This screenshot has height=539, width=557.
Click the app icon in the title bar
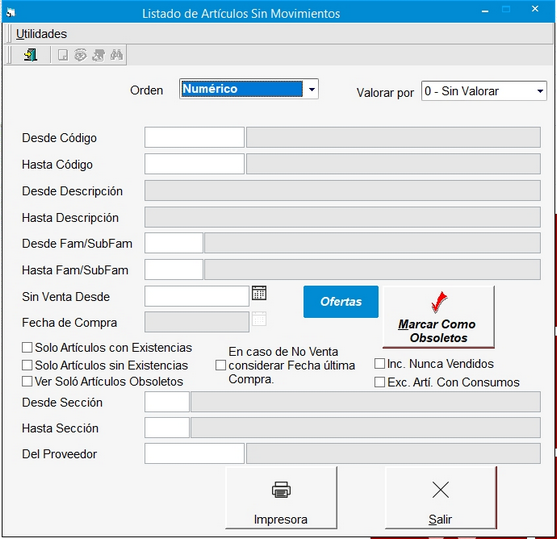(x=11, y=13)
